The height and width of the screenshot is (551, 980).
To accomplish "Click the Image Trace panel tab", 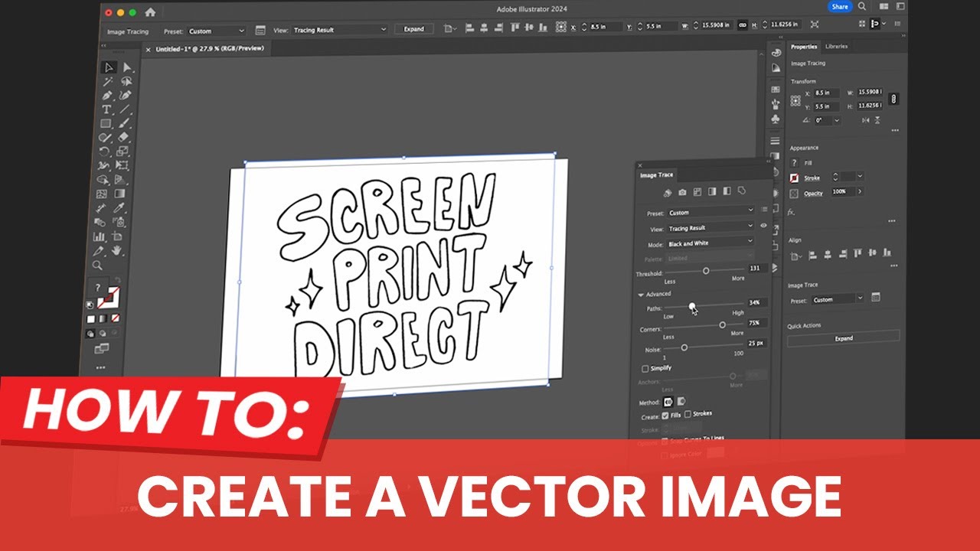I will (x=656, y=175).
